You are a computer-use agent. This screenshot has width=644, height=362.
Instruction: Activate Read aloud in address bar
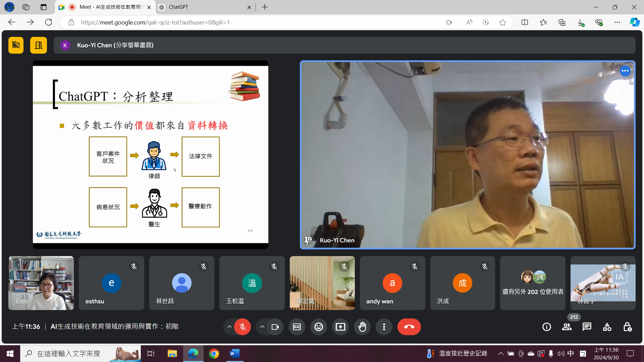pyautogui.click(x=469, y=22)
